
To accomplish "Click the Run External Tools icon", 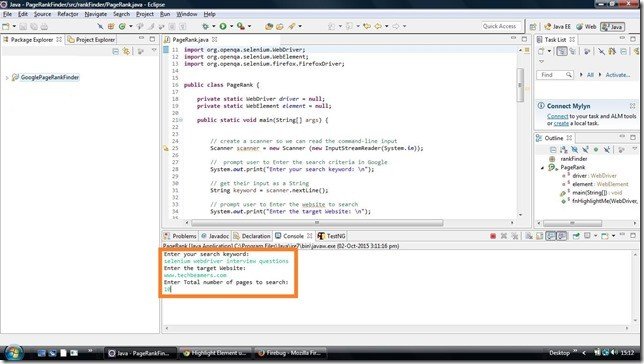I will (241, 26).
